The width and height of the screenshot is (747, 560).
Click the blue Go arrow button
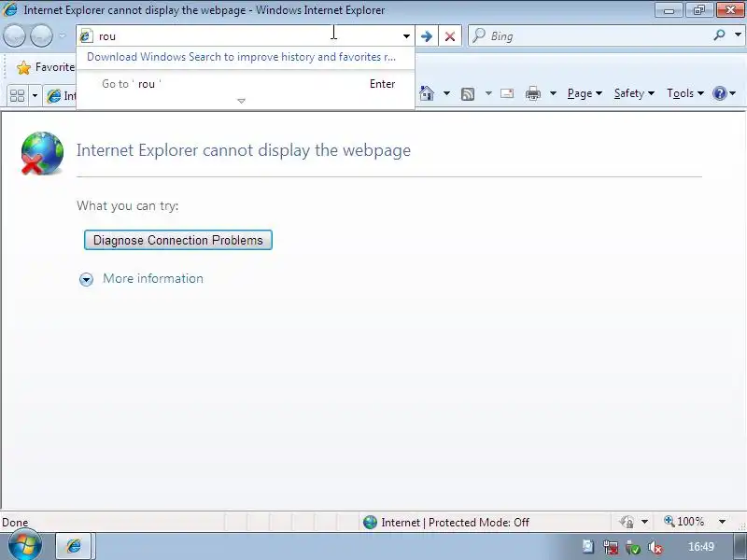tap(427, 36)
